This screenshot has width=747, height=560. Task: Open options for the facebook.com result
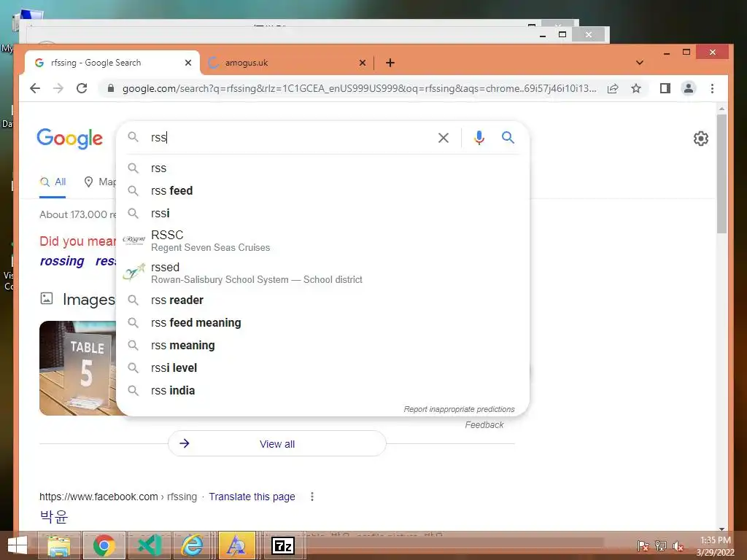coord(312,497)
